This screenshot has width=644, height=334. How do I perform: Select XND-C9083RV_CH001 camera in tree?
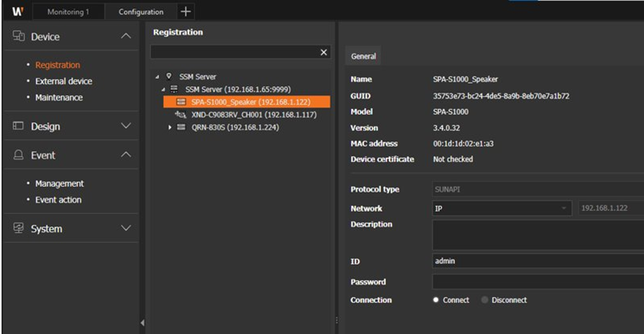[x=253, y=114]
